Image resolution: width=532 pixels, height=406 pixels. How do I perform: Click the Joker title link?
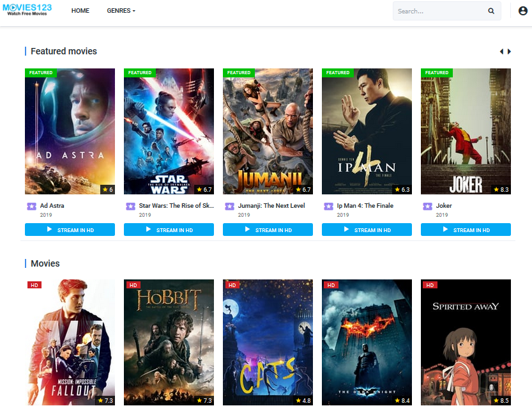pos(444,205)
